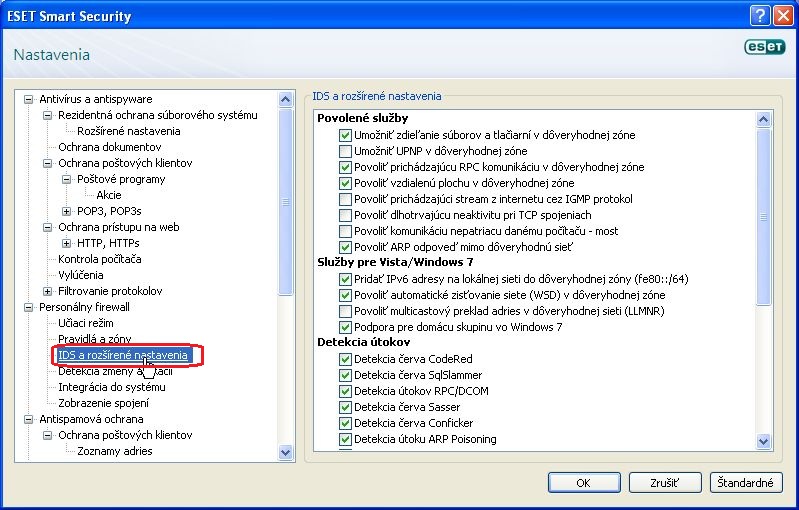
Task: Enable stream z internetu cez IGMP protokol
Action: pyautogui.click(x=345, y=199)
